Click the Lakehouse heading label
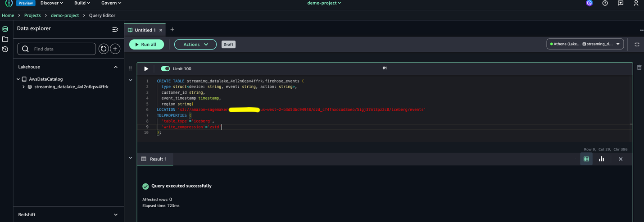This screenshot has width=644, height=223. 29,67
